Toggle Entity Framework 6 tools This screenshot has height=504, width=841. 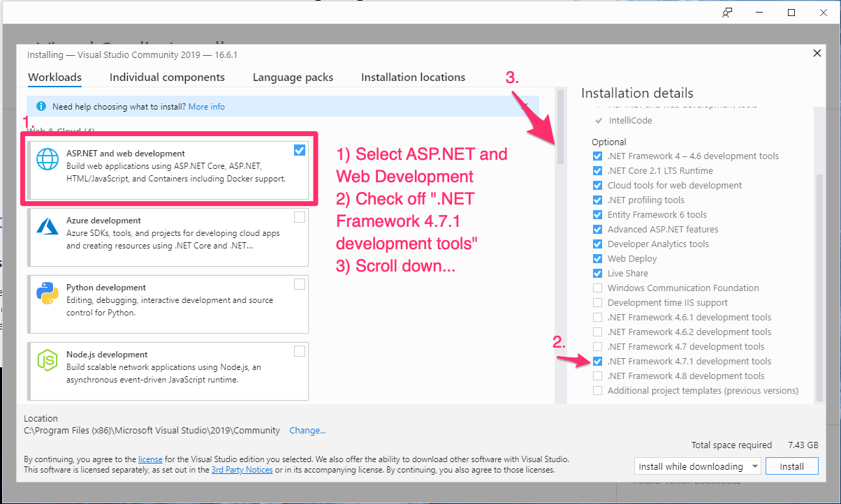(597, 214)
